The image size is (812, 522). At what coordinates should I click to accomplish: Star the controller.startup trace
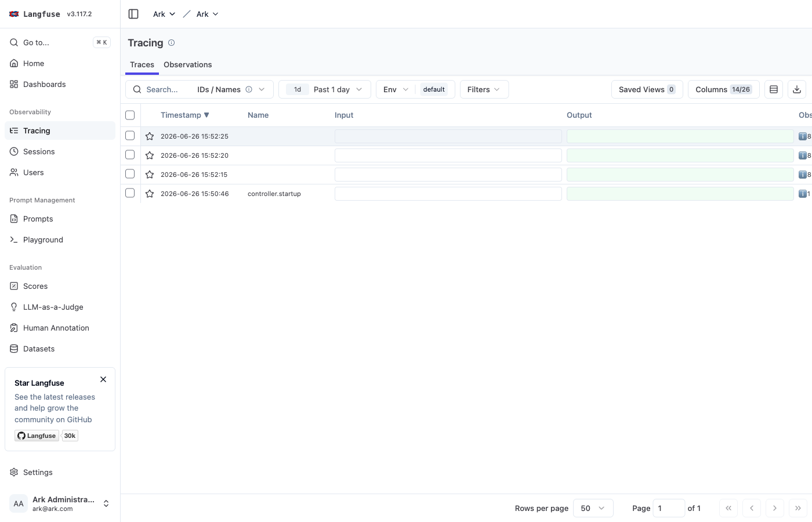[x=150, y=194]
